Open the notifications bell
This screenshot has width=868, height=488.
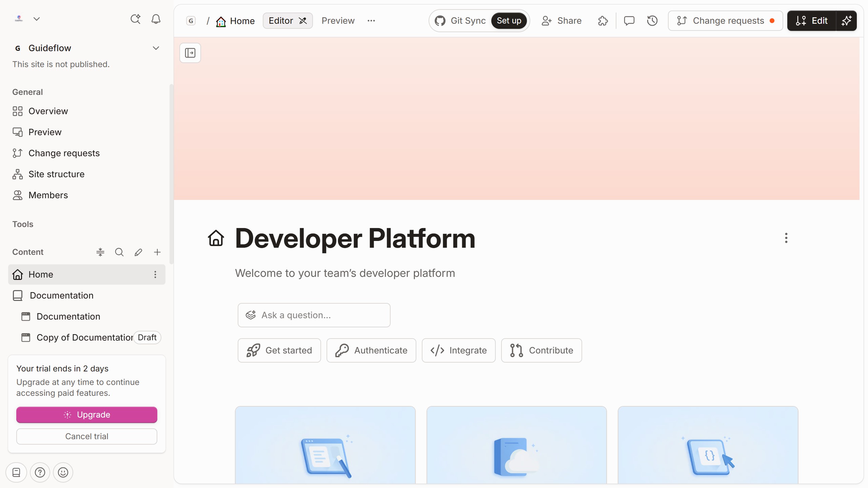click(x=156, y=19)
